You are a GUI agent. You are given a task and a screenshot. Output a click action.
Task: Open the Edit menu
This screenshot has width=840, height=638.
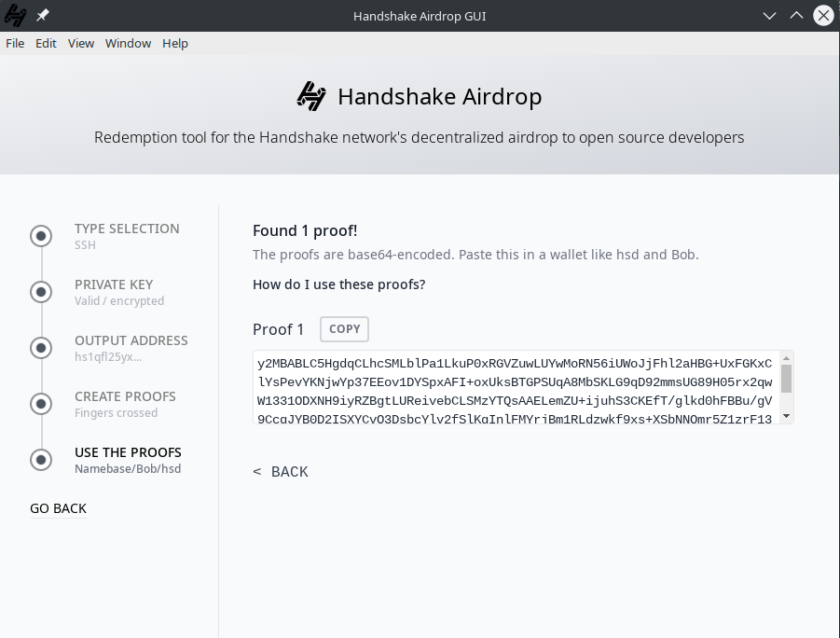(x=46, y=44)
